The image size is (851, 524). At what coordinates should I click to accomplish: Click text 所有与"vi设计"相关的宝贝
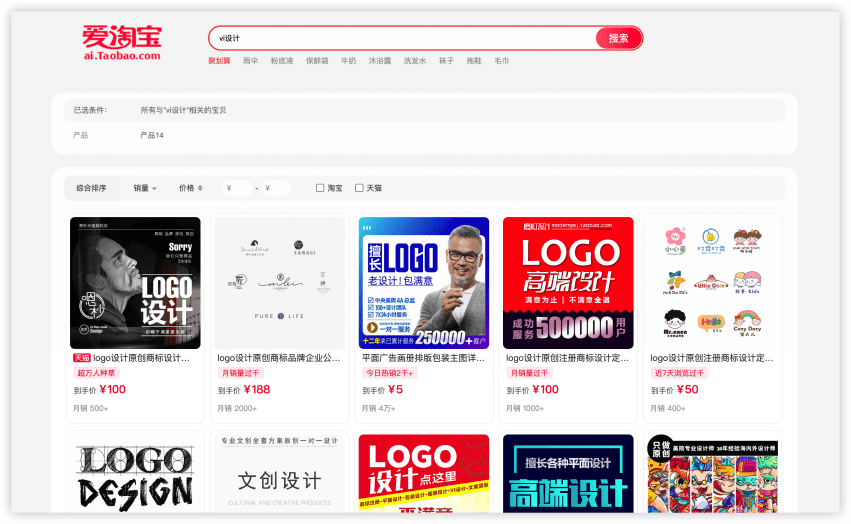(183, 110)
